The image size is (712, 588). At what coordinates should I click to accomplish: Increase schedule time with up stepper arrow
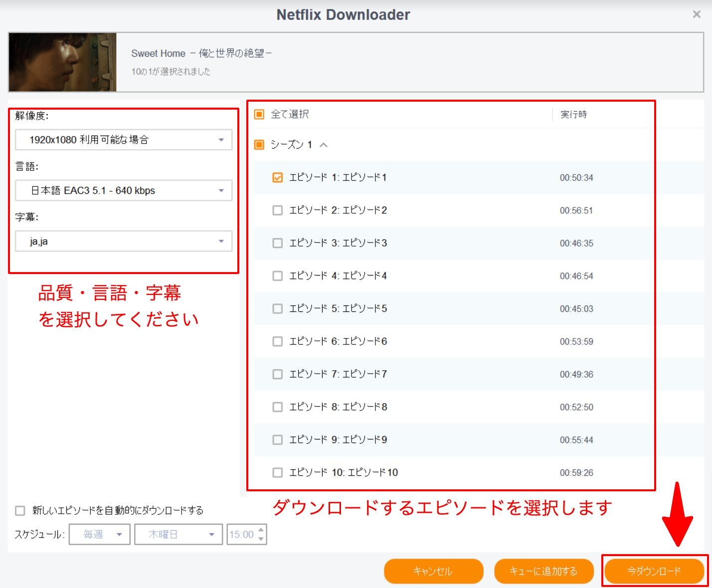(x=262, y=530)
